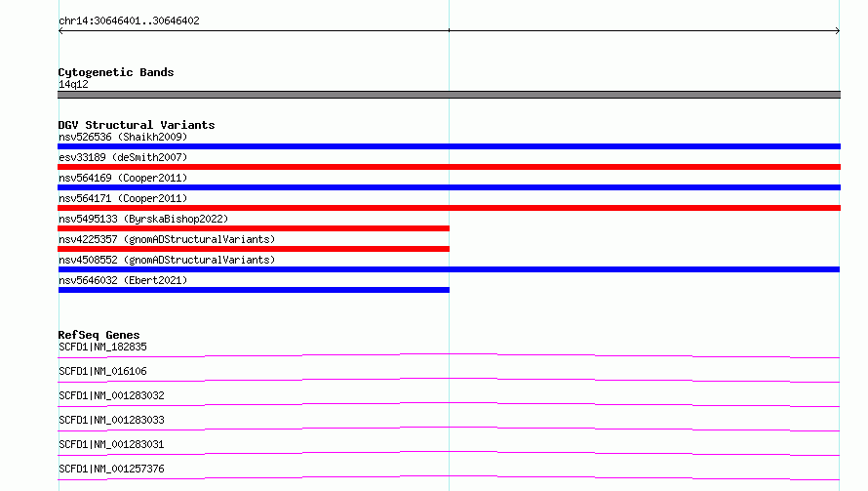Open the SCFD1|NM_001283033 transcript label
Image resolution: width=868 pixels, height=491 pixels.
[111, 420]
